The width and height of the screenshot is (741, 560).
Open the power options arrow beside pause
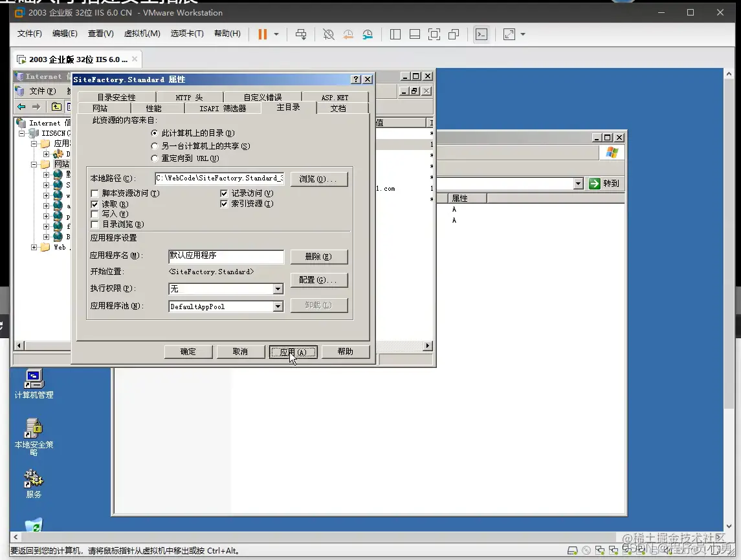pos(276,34)
